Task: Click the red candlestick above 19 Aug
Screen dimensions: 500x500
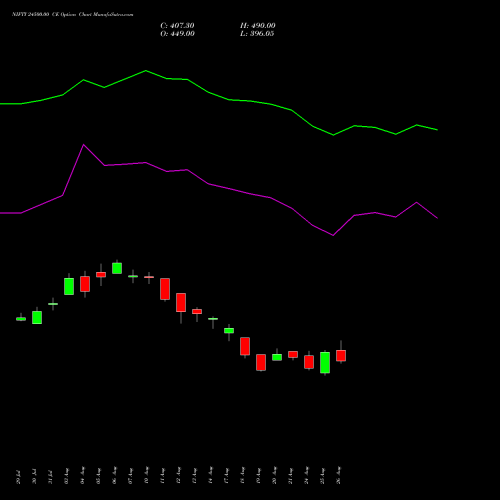Action: pos(261,362)
